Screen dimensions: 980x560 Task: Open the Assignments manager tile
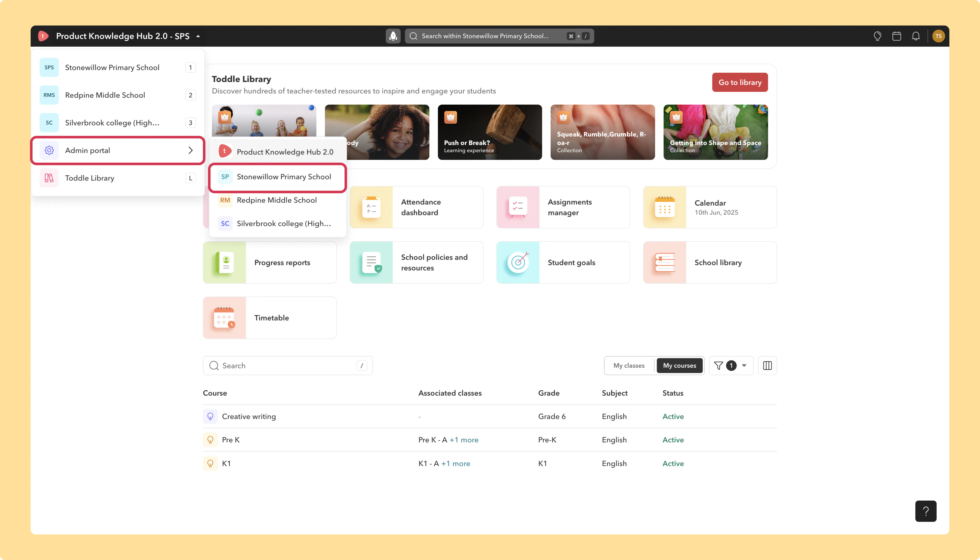pos(563,207)
